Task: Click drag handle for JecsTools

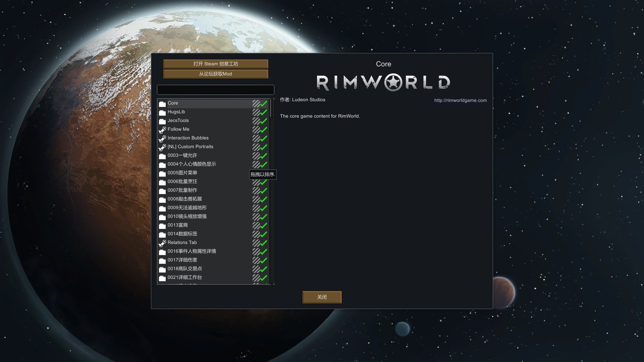Action: (256, 121)
